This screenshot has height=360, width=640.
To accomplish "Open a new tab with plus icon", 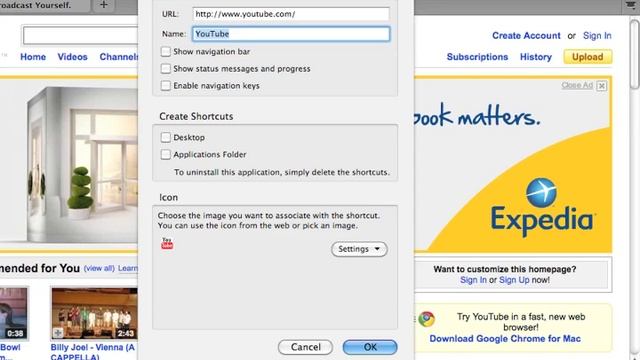I will (104, 5).
